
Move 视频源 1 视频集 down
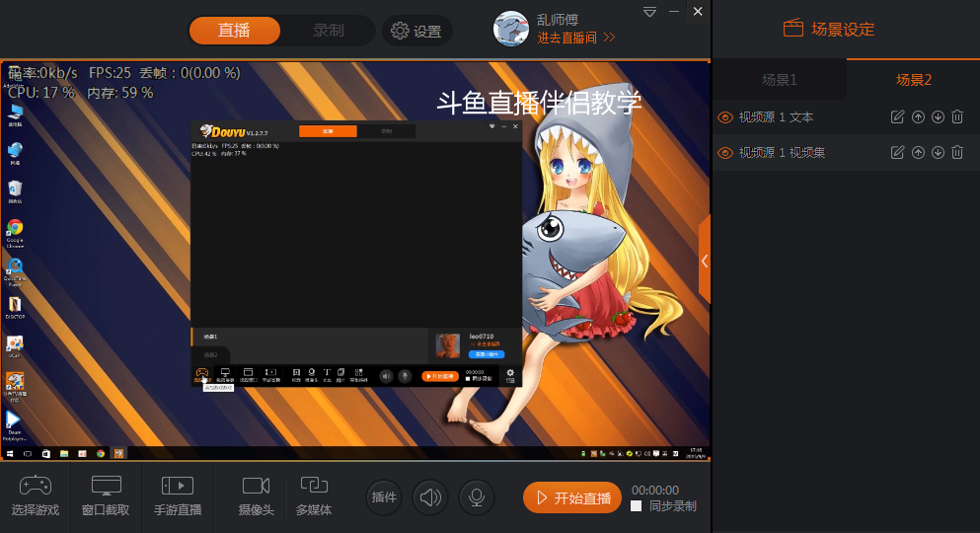click(x=938, y=152)
